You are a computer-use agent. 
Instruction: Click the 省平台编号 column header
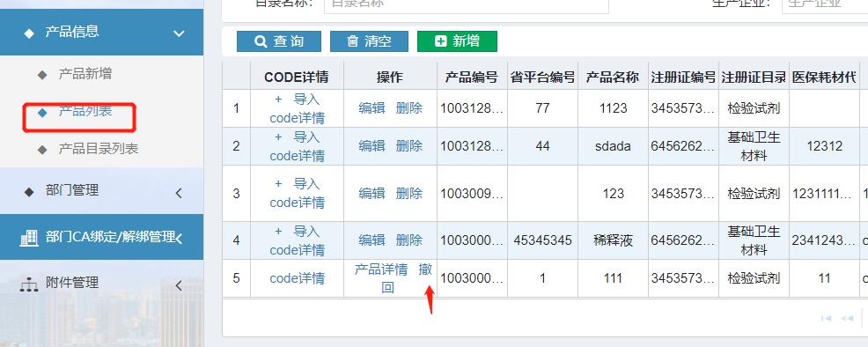542,78
